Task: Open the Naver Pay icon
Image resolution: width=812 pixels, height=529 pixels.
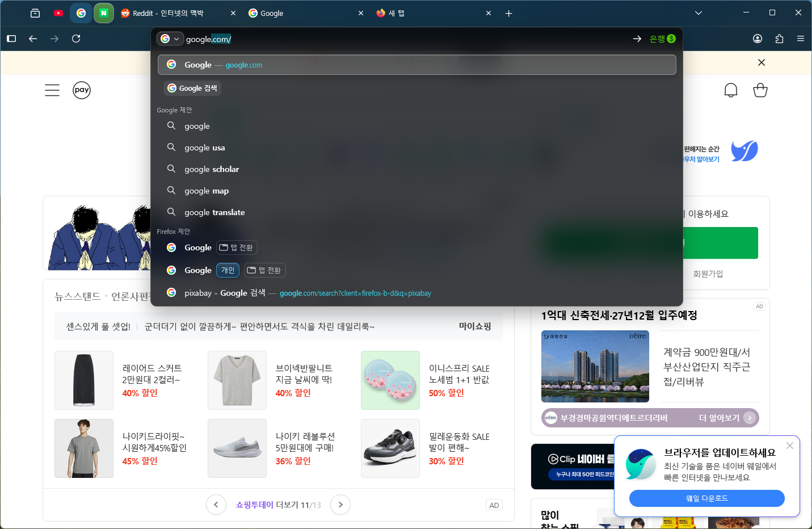Action: tap(82, 90)
